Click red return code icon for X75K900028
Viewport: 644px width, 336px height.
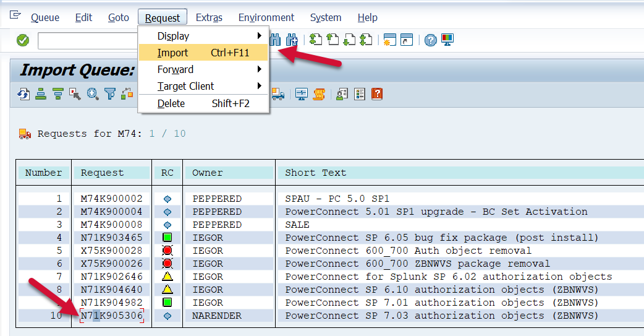[167, 251]
